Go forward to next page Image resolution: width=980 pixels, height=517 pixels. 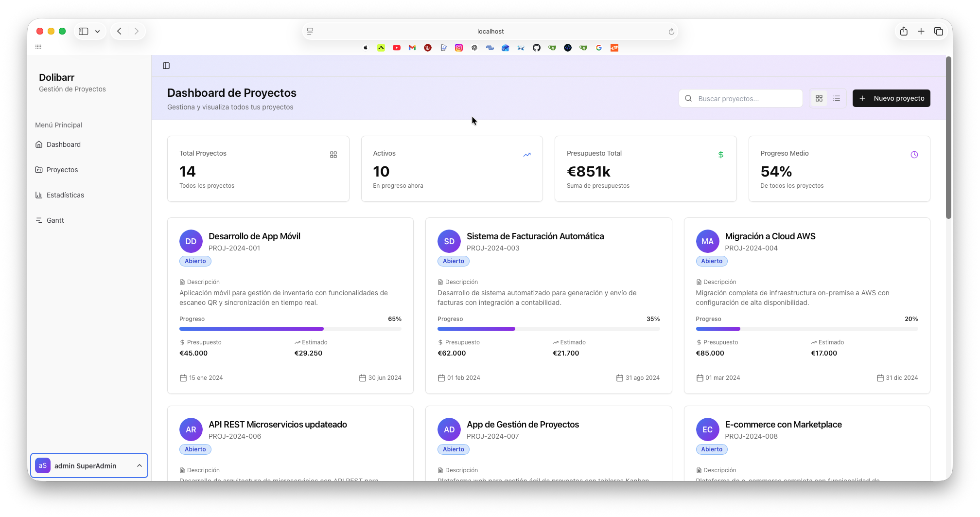click(137, 31)
